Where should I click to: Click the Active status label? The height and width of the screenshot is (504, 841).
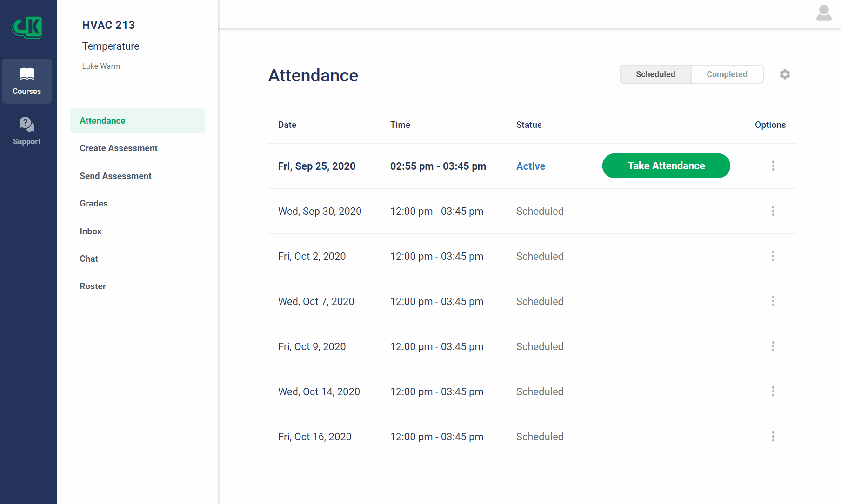pos(531,166)
